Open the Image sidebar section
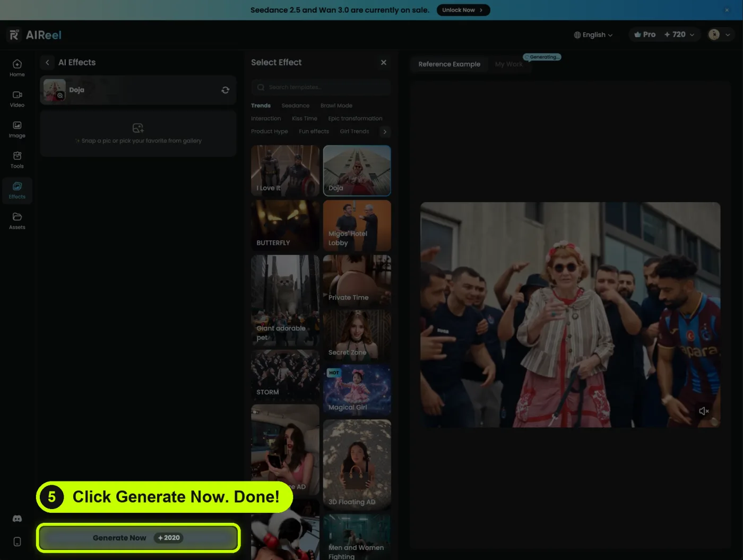This screenshot has height=560, width=743. [x=17, y=130]
